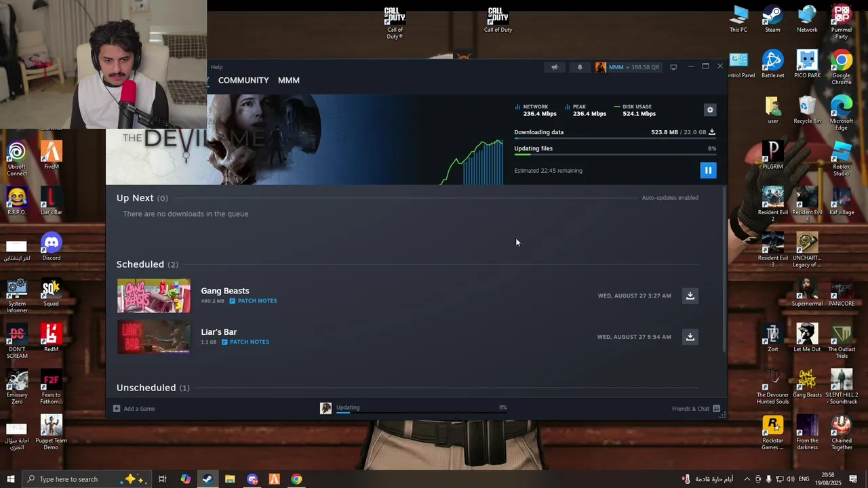This screenshot has height=488, width=868.
Task: Go to the COMMUNITY tab
Action: (243, 80)
